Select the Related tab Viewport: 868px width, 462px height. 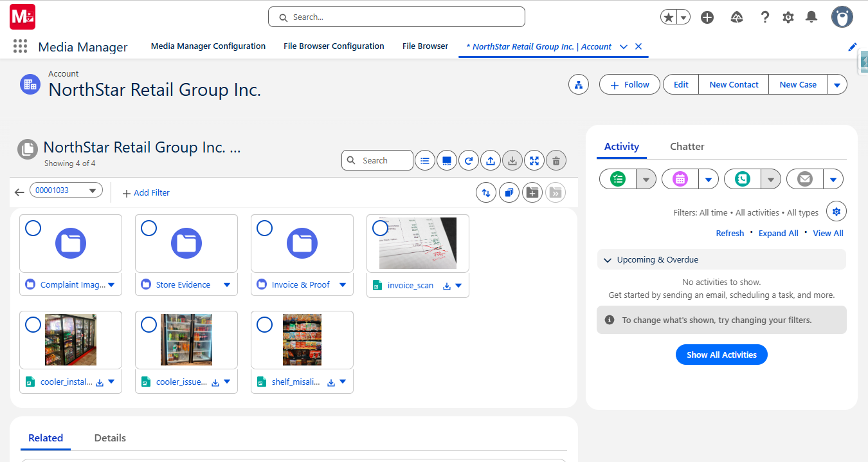[x=46, y=438]
